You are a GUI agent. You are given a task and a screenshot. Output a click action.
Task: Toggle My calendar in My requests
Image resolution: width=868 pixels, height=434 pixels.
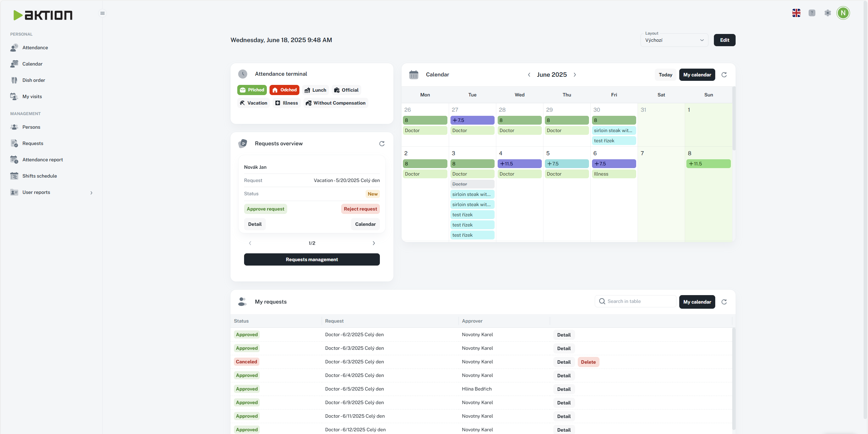coord(697,302)
